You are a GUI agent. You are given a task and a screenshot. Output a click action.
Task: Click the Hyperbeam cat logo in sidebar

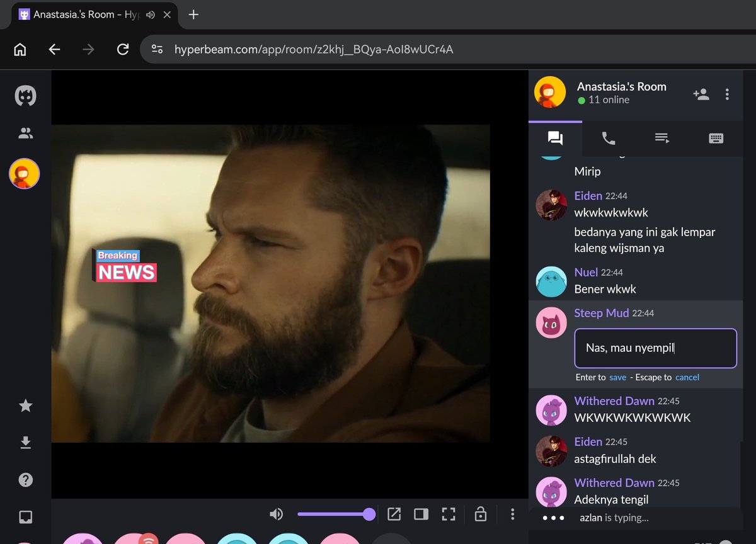25,96
